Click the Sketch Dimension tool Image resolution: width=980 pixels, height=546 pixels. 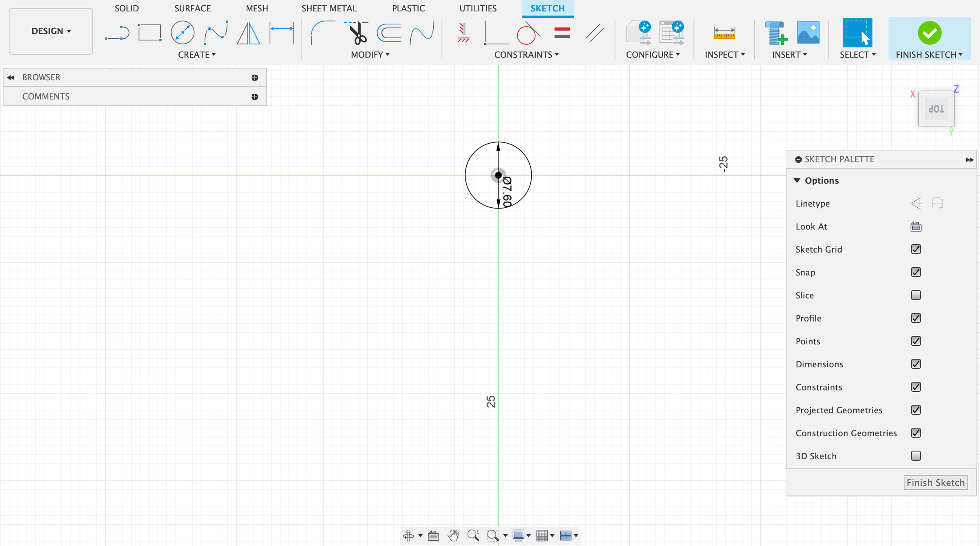coord(282,33)
